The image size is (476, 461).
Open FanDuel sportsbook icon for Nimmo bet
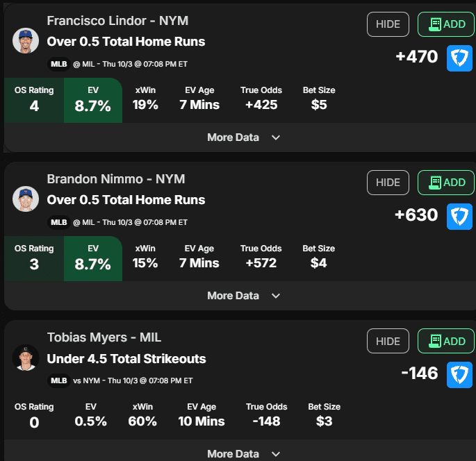point(459,217)
